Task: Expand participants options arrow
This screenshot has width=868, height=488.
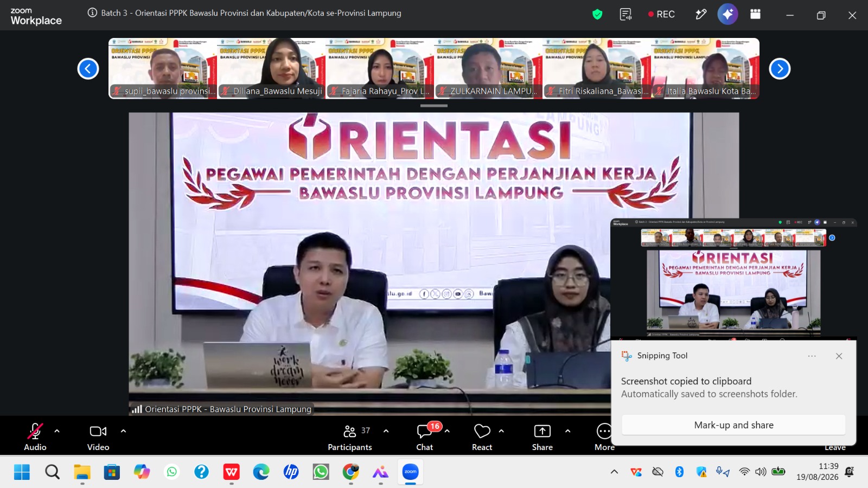Action: [386, 431]
